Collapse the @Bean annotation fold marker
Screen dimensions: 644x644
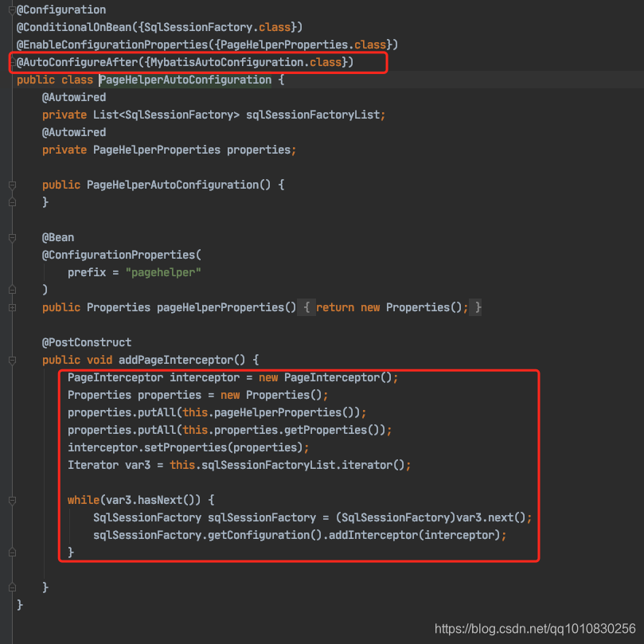pos(11,237)
